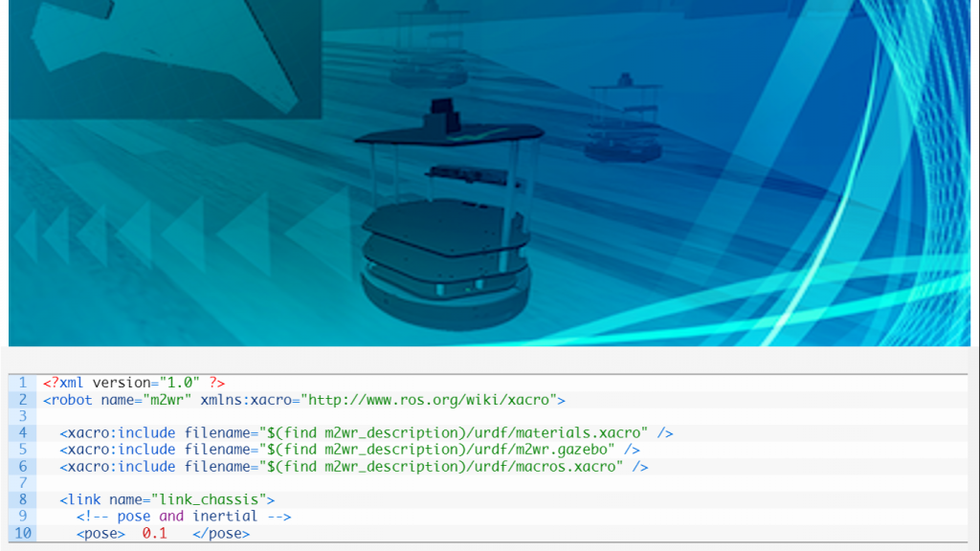Click line number 8 in the code gutter
980x551 pixels.
click(x=23, y=499)
